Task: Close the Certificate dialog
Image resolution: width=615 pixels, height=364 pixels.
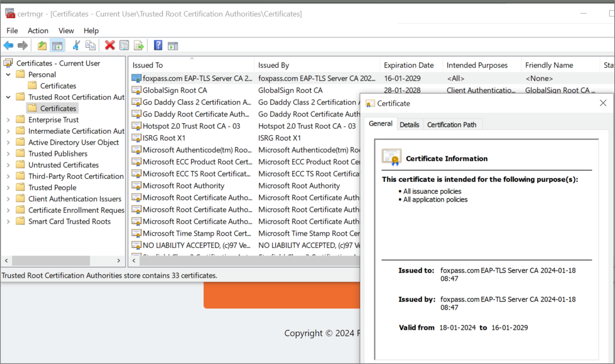Action: click(x=603, y=103)
